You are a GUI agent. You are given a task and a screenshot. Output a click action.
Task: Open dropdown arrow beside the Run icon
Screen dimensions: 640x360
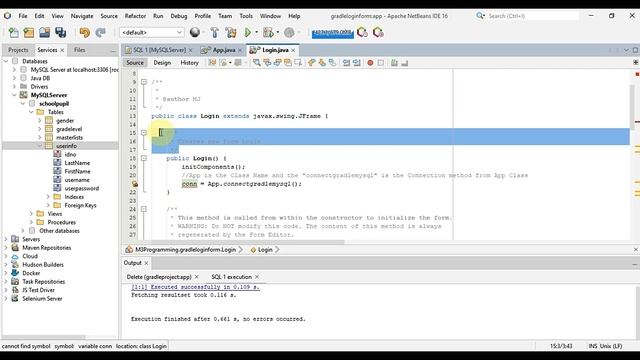tap(256, 32)
